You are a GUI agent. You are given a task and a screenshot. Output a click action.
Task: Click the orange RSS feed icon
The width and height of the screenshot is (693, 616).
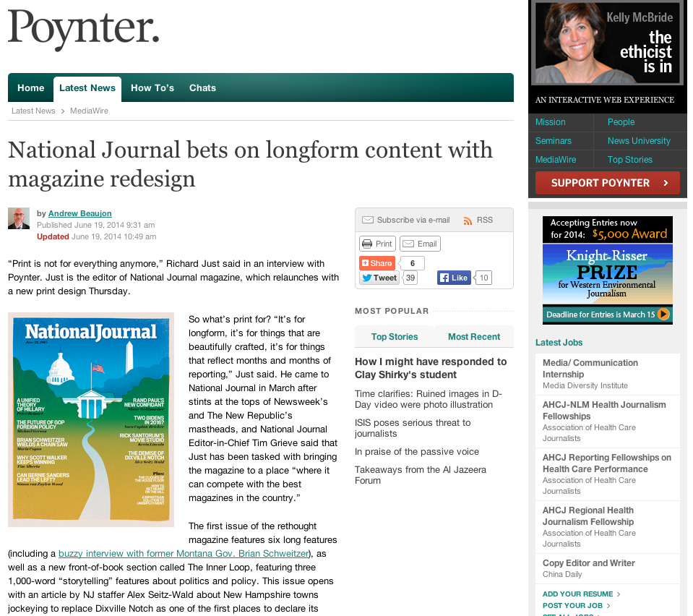point(467,221)
